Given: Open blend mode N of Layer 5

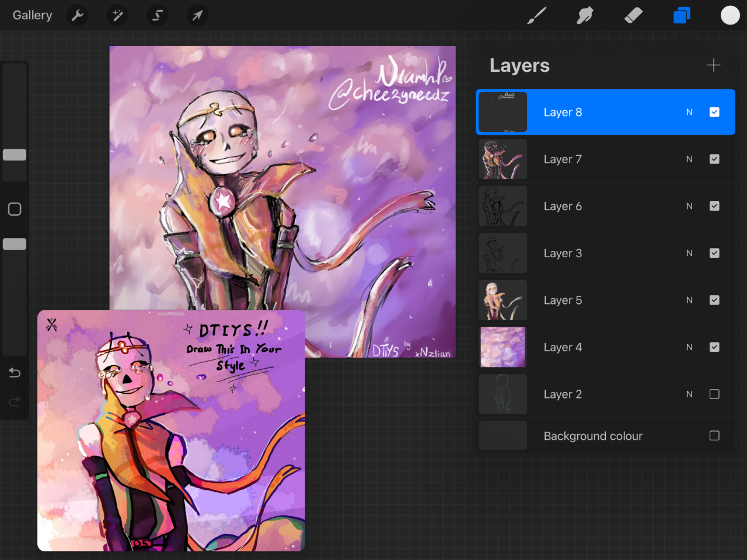Looking at the screenshot, I should point(689,300).
